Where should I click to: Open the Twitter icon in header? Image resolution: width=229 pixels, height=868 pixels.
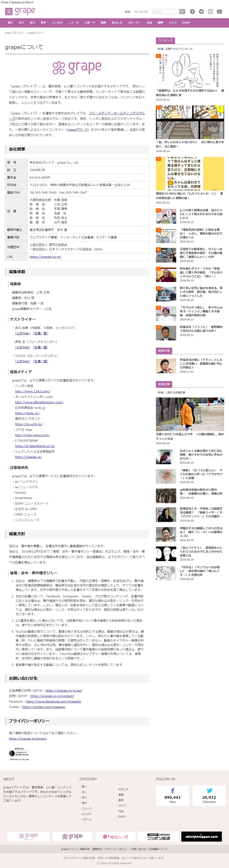click(201, 12)
